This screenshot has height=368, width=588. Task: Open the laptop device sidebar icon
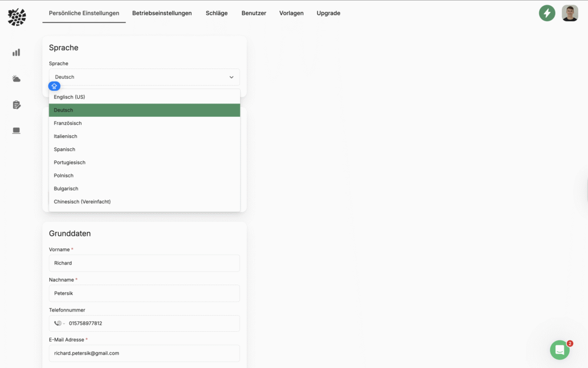click(x=17, y=131)
